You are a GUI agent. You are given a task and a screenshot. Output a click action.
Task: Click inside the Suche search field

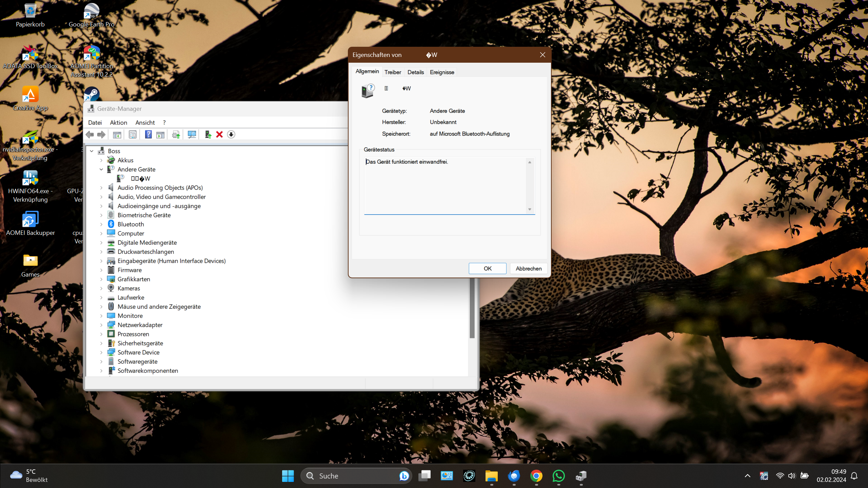click(x=349, y=476)
